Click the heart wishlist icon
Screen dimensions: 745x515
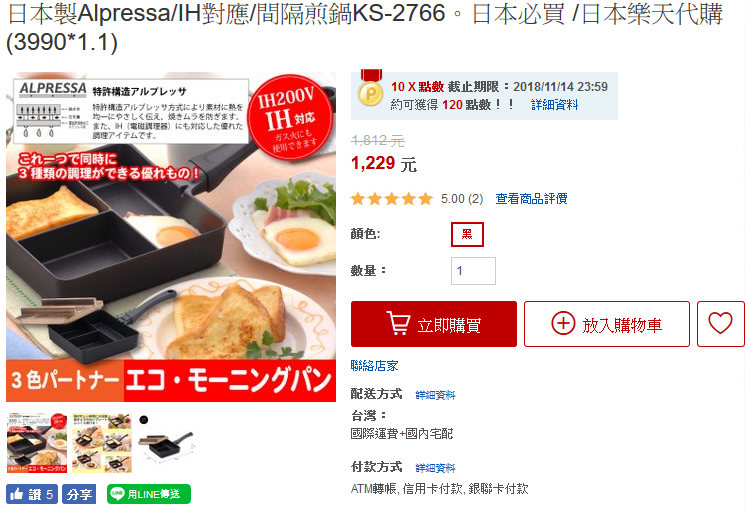[720, 324]
